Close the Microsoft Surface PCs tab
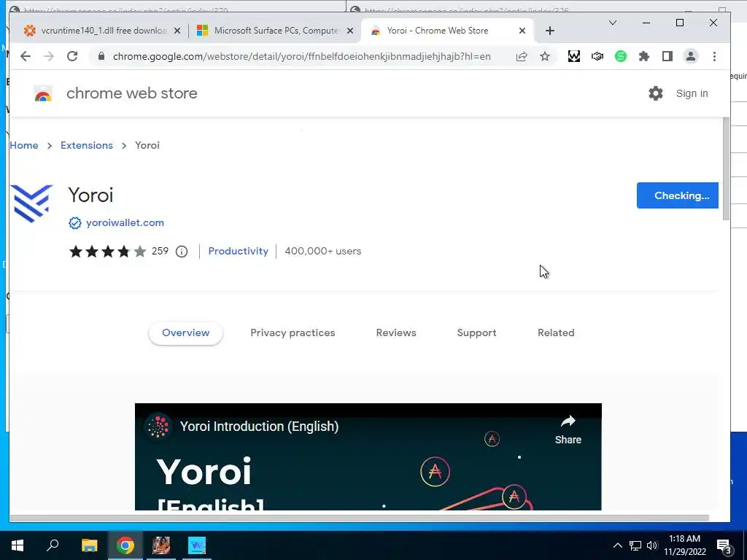The image size is (747, 560). (x=349, y=31)
